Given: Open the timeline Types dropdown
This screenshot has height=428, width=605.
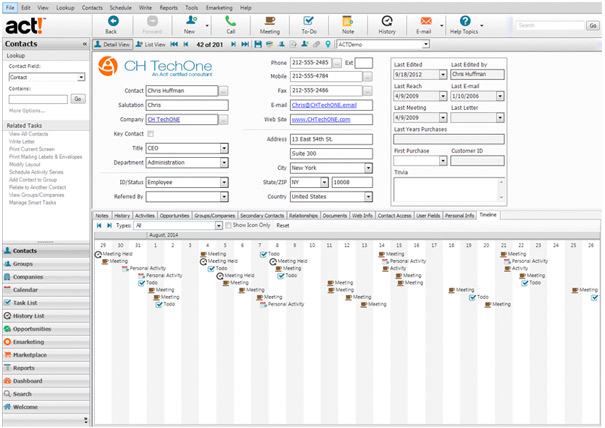Looking at the screenshot, I should (219, 226).
